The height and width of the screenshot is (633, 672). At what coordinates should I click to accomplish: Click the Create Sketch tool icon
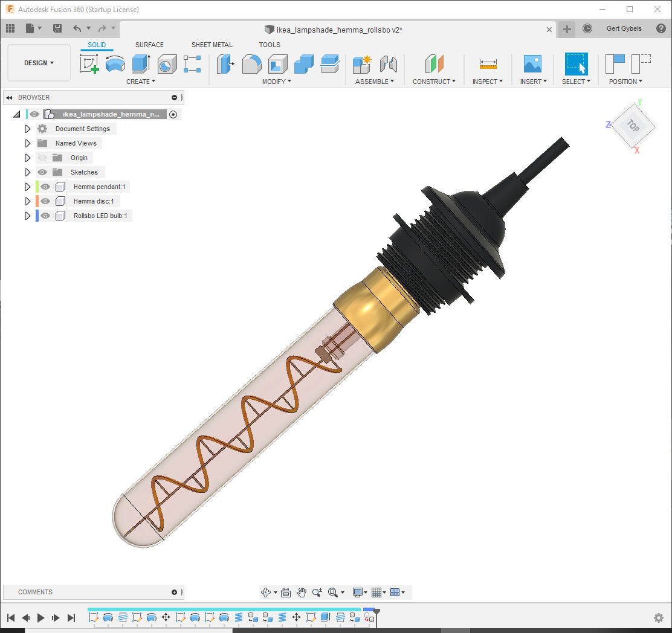click(89, 64)
